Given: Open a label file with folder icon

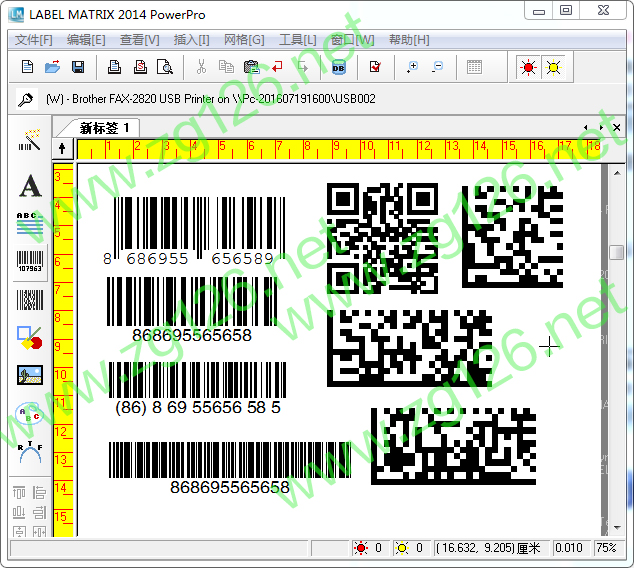Looking at the screenshot, I should 53,67.
